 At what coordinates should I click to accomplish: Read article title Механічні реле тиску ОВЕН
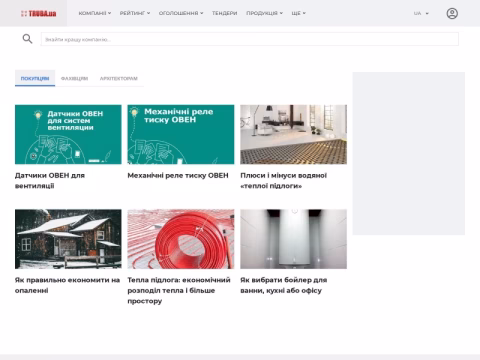point(178,175)
